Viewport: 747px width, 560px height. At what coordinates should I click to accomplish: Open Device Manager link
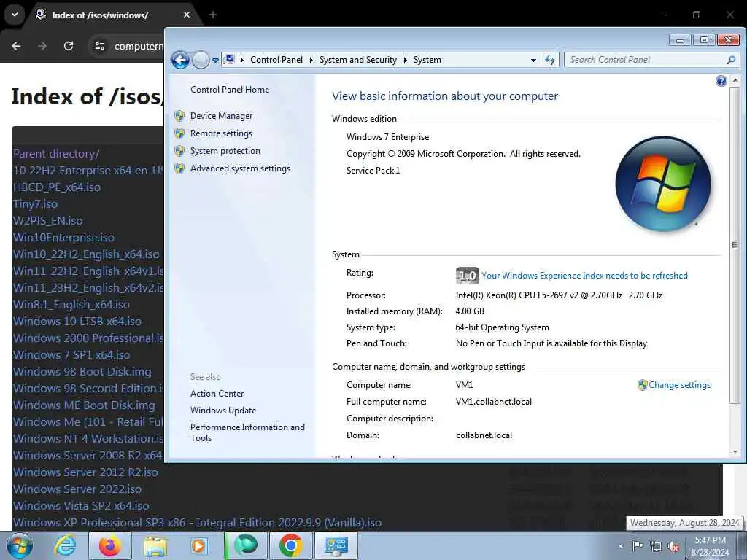point(221,116)
